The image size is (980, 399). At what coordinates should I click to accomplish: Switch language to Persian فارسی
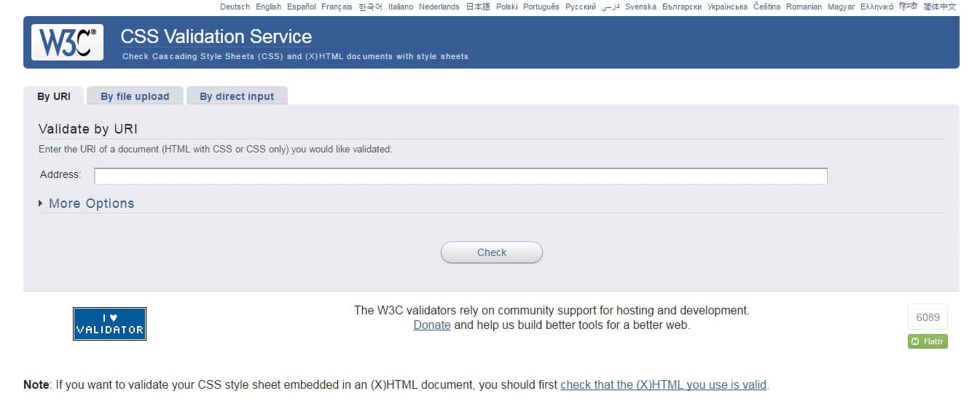pyautogui.click(x=611, y=7)
